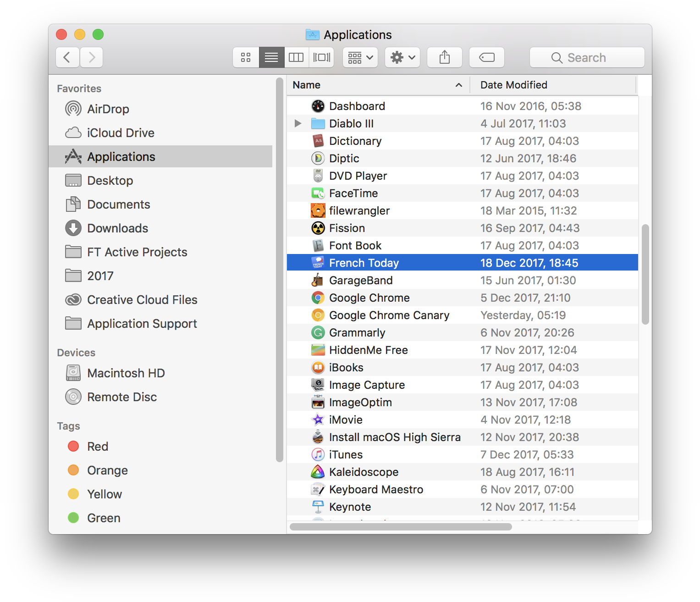The height and width of the screenshot is (602, 700).
Task: Filter by the Yellow tag
Action: [160, 494]
